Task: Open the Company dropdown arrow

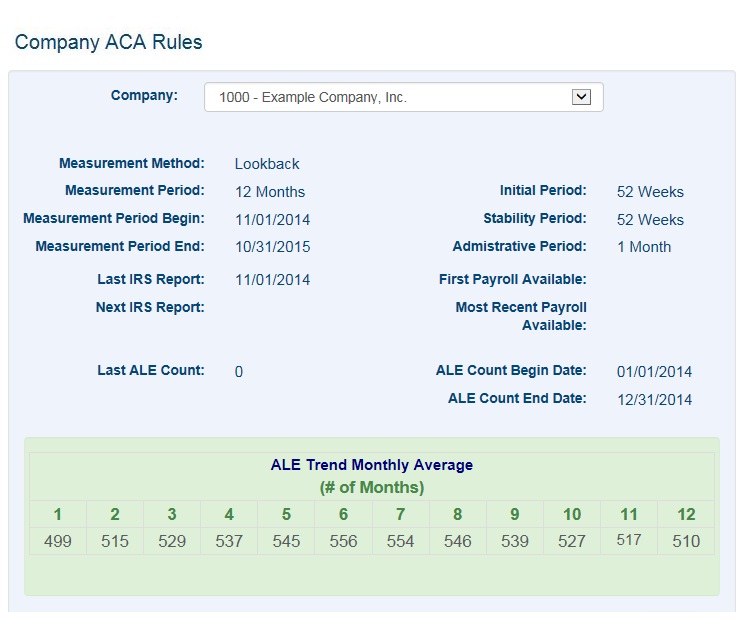Action: click(581, 97)
